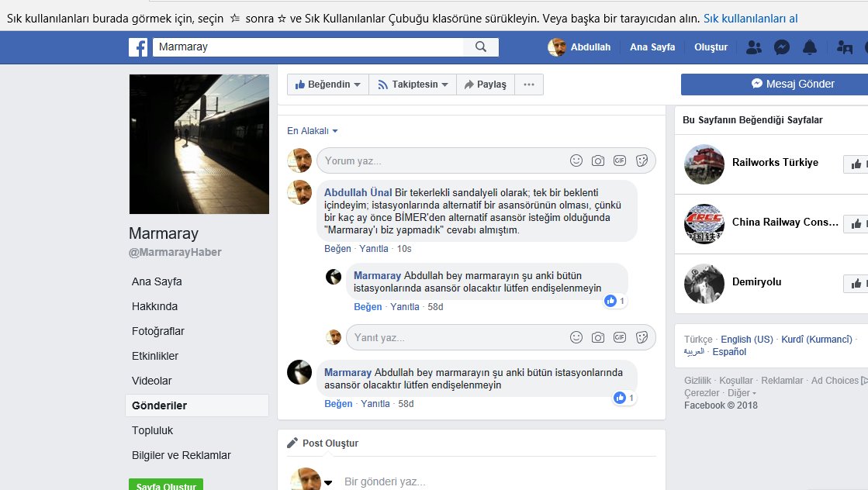
Task: Click Oluştur in the top bar
Action: [x=711, y=47]
